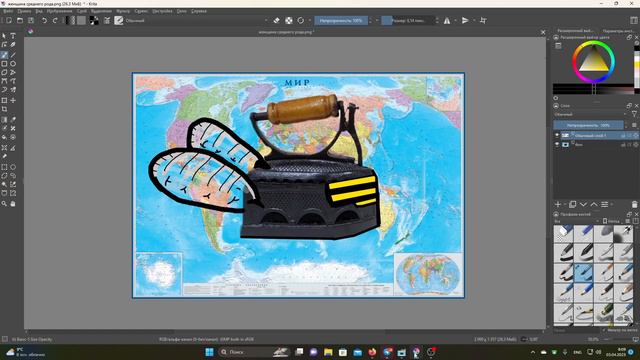Open Windows Start menu
Screen dimensions: 640x360
coord(209,352)
